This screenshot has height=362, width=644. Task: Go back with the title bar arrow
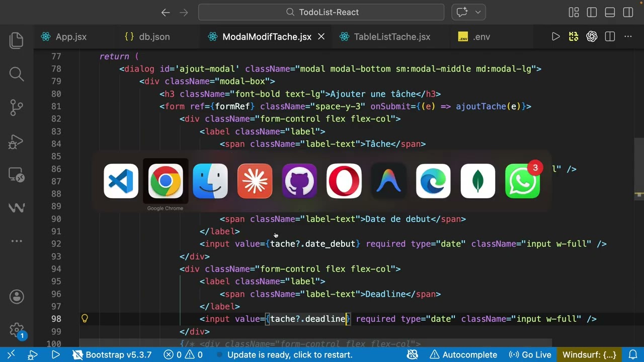click(x=166, y=13)
